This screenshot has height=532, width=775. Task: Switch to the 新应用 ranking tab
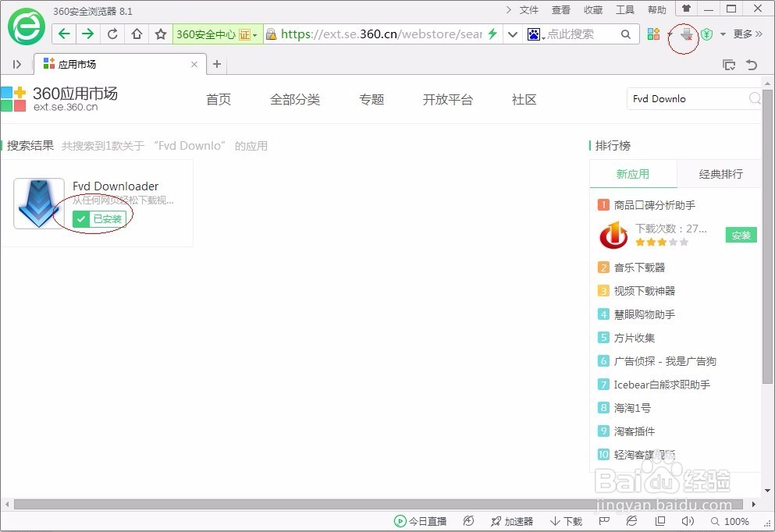pyautogui.click(x=633, y=174)
